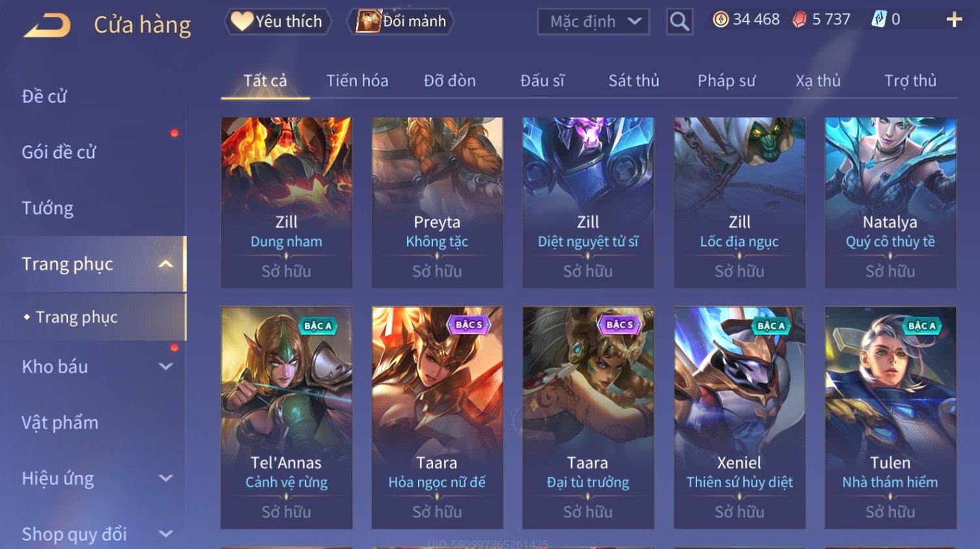Select Tulen Nhà thám hiểm skin card
The width and height of the screenshot is (980, 549).
point(891,417)
